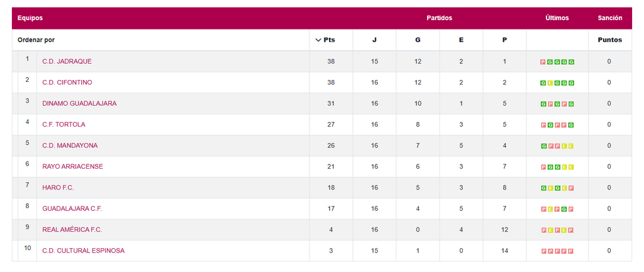The height and width of the screenshot is (272, 644).
Task: Sort standings by the J column header
Action: [374, 40]
